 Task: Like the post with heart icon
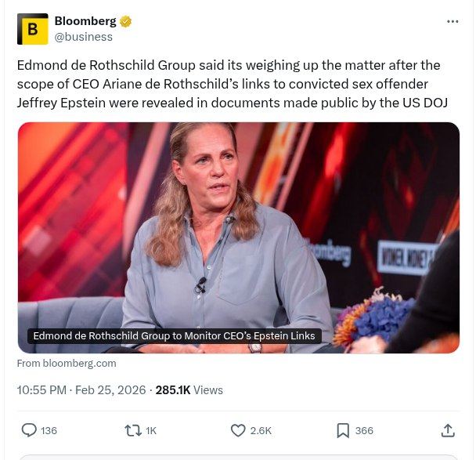click(238, 430)
